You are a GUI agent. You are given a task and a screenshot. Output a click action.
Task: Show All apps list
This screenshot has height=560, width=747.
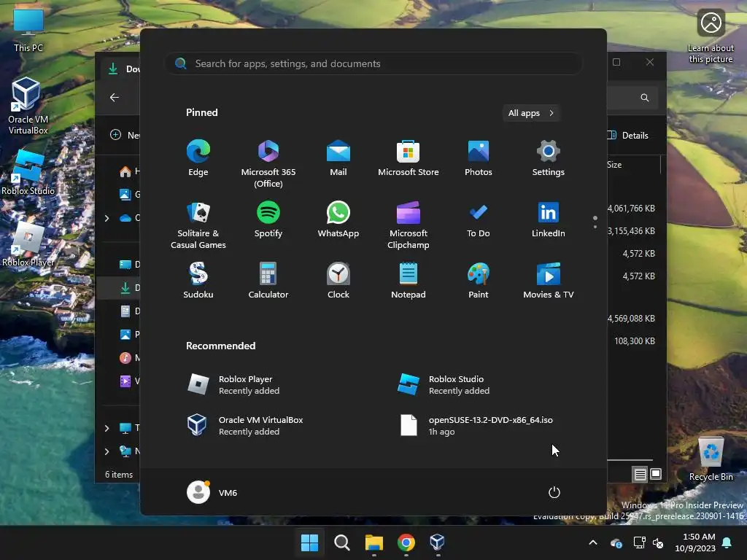tap(531, 113)
